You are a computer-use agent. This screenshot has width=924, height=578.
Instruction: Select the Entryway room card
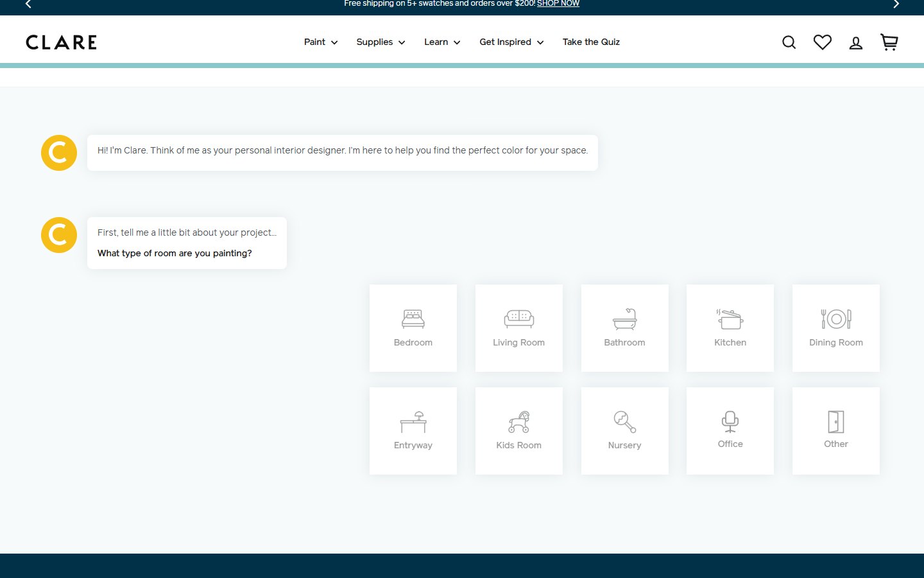413,431
